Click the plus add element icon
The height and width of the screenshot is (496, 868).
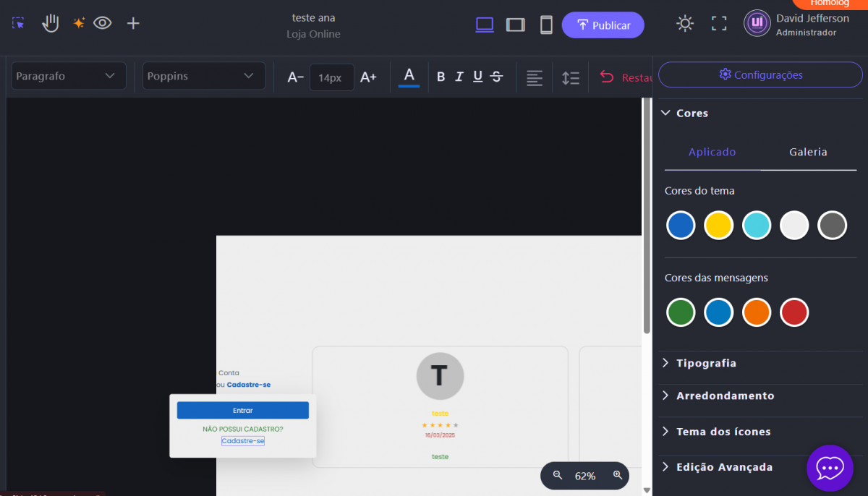click(133, 23)
